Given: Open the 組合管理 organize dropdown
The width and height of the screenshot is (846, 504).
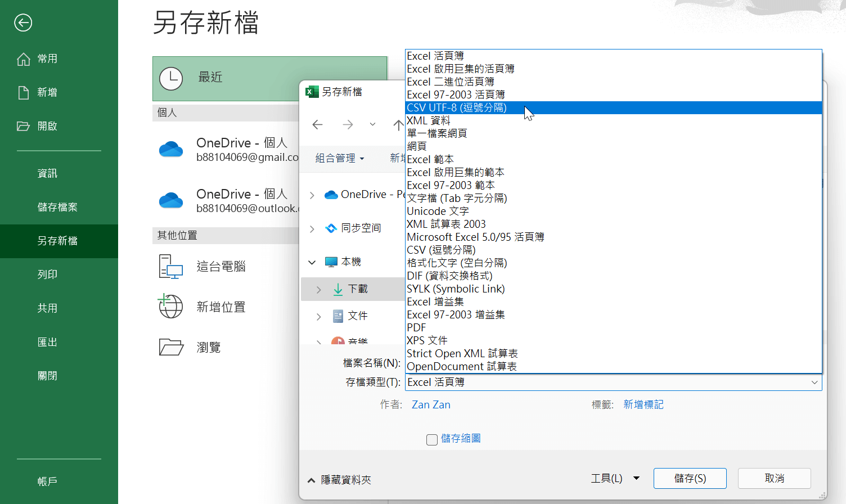Looking at the screenshot, I should click(340, 159).
